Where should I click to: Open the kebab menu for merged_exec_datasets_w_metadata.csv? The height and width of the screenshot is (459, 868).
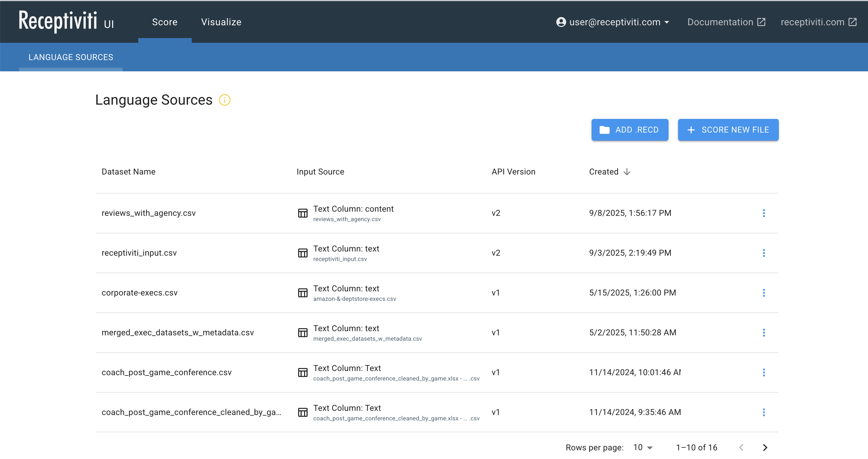coord(764,333)
